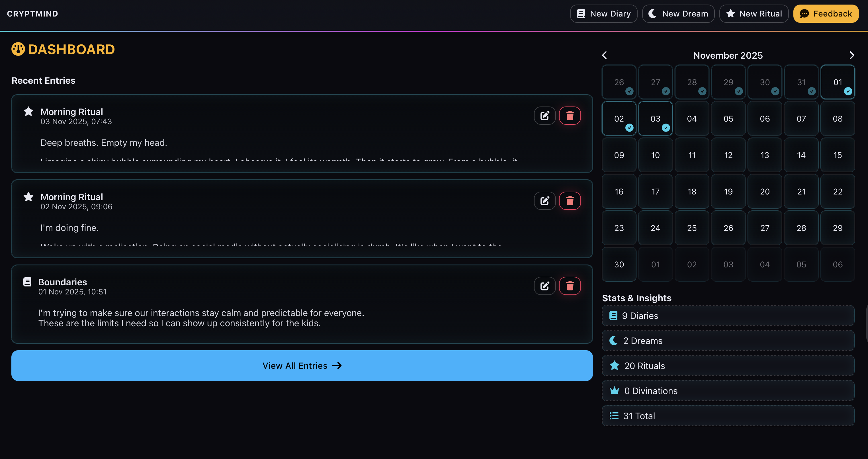Click right chevron to view next month
This screenshot has height=459, width=868.
(x=852, y=55)
